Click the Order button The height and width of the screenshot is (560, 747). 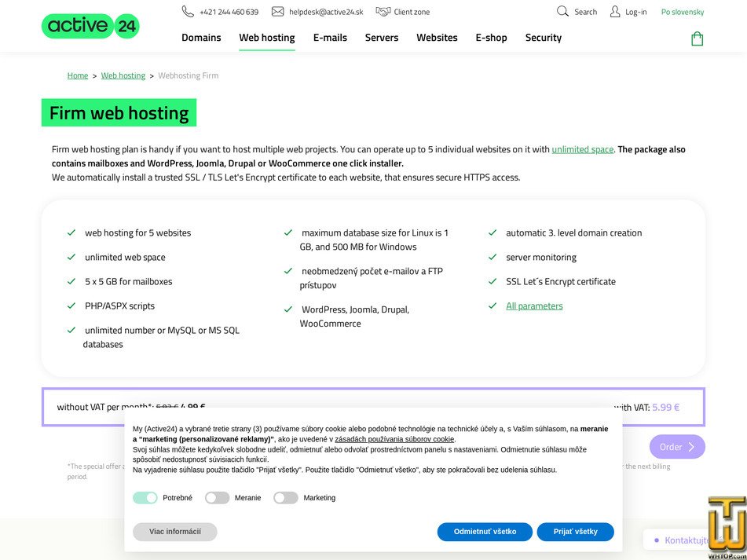pos(676,447)
